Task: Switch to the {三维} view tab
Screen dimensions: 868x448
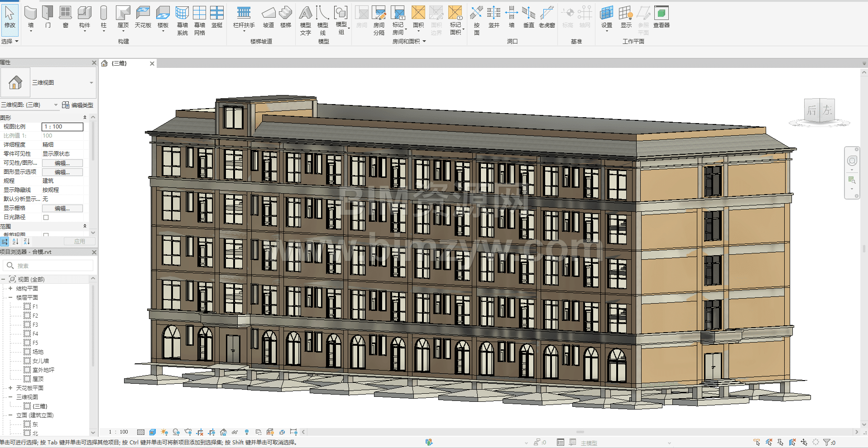Action: pyautogui.click(x=120, y=63)
